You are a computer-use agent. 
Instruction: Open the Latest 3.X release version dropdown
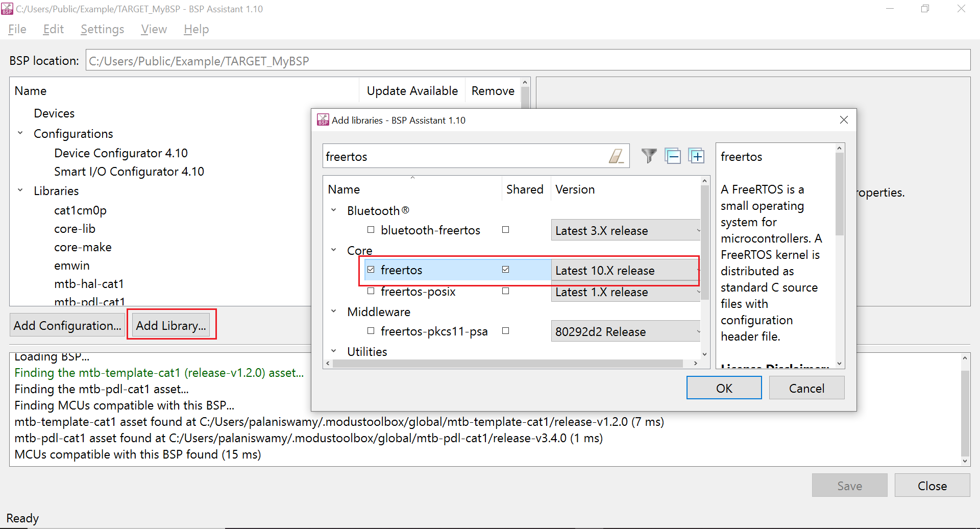(626, 230)
